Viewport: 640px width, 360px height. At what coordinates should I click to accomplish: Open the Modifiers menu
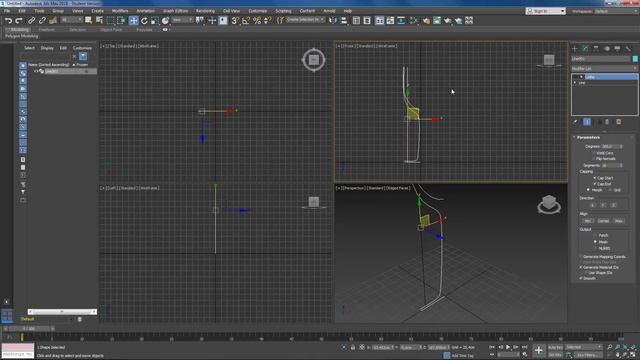click(x=120, y=11)
